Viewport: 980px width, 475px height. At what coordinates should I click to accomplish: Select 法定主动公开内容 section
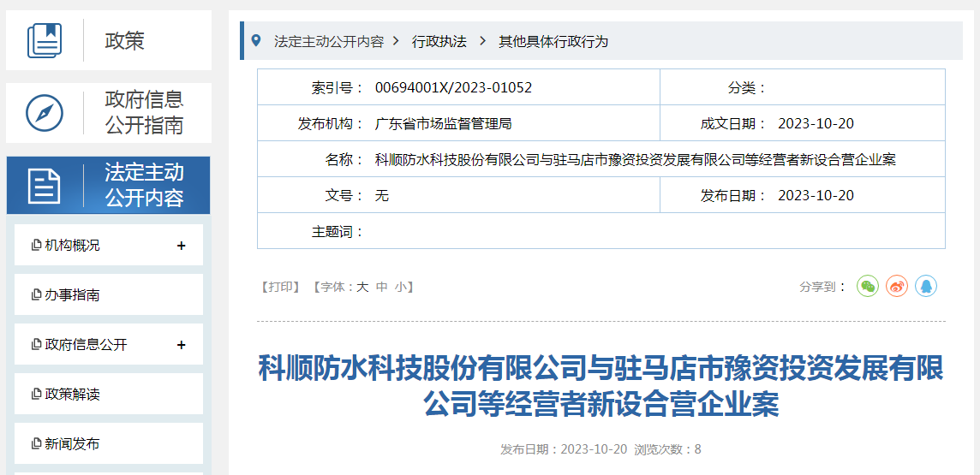pos(109,186)
